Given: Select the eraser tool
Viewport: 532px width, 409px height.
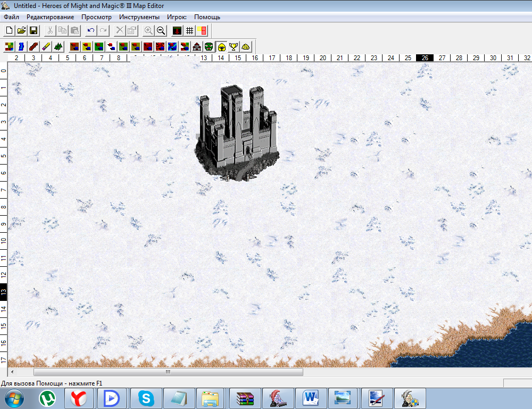Looking at the screenshot, I should [46, 46].
